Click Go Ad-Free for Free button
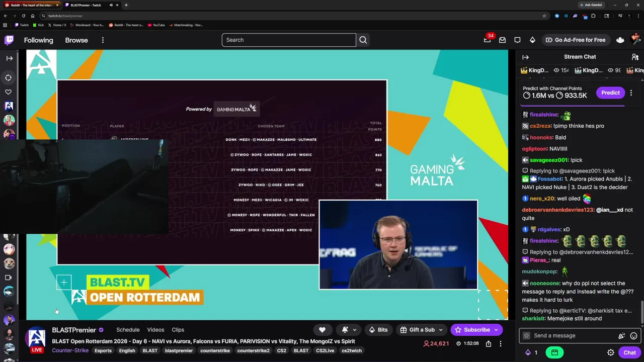This screenshot has height=362, width=644. [575, 40]
